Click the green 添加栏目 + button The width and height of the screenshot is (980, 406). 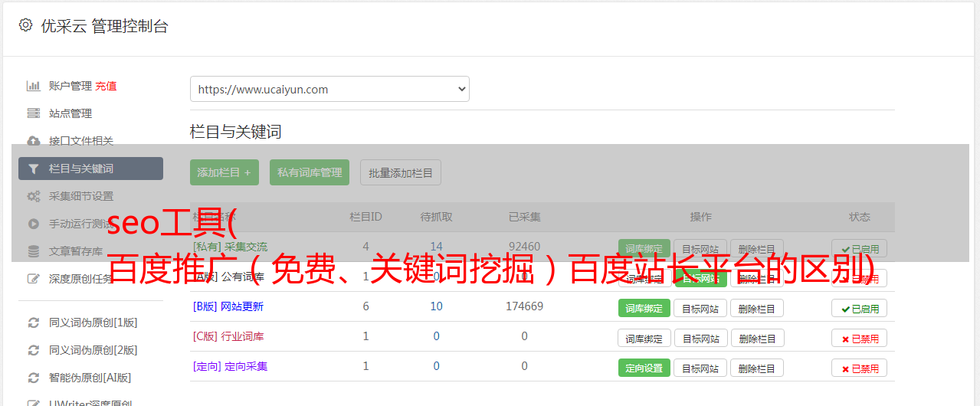(x=225, y=172)
